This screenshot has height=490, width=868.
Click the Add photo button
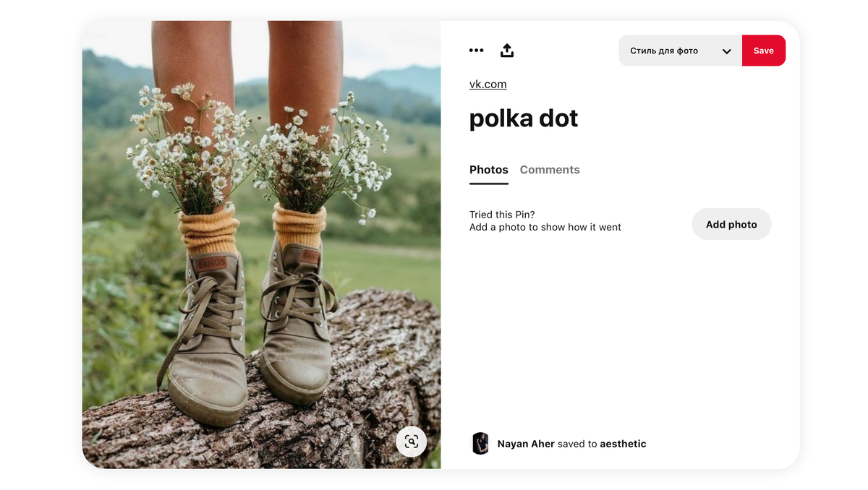[731, 225]
